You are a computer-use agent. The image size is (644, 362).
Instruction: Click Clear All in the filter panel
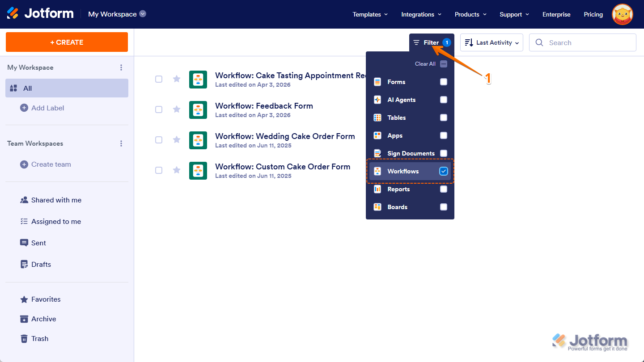pyautogui.click(x=424, y=63)
